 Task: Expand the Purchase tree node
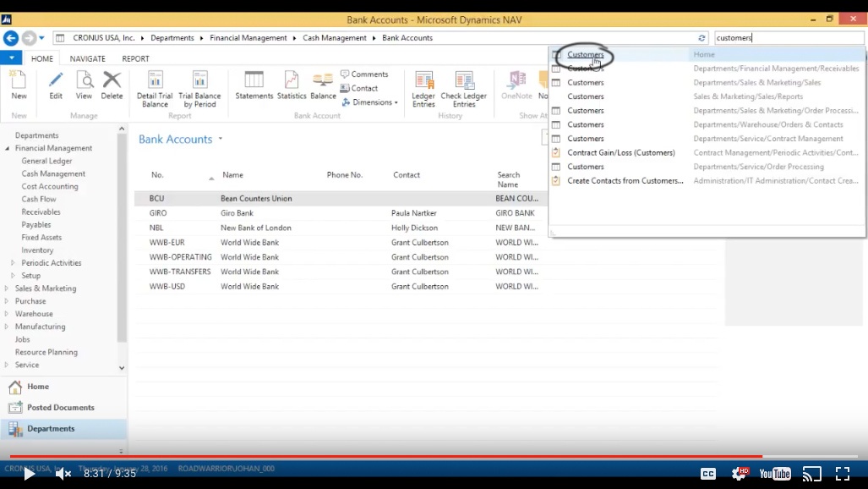(x=7, y=301)
